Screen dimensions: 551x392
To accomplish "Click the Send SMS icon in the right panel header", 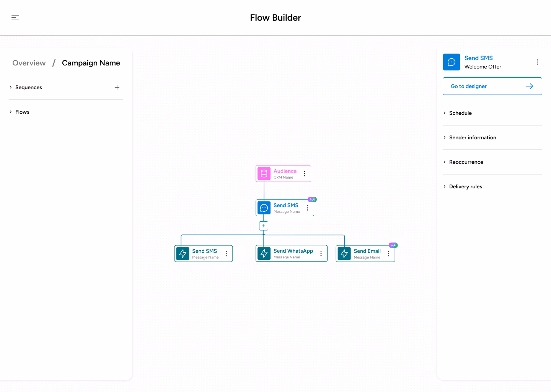I will pyautogui.click(x=451, y=62).
